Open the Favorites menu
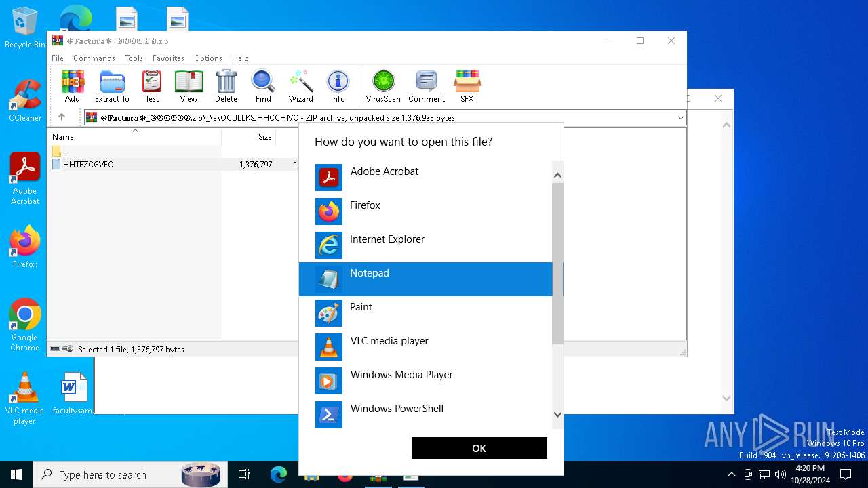The image size is (868, 488). (168, 58)
